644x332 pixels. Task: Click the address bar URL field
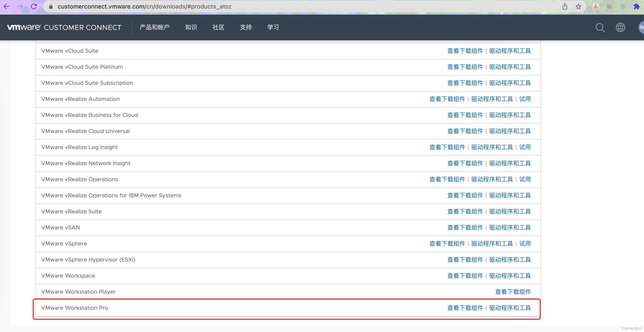coord(300,6)
